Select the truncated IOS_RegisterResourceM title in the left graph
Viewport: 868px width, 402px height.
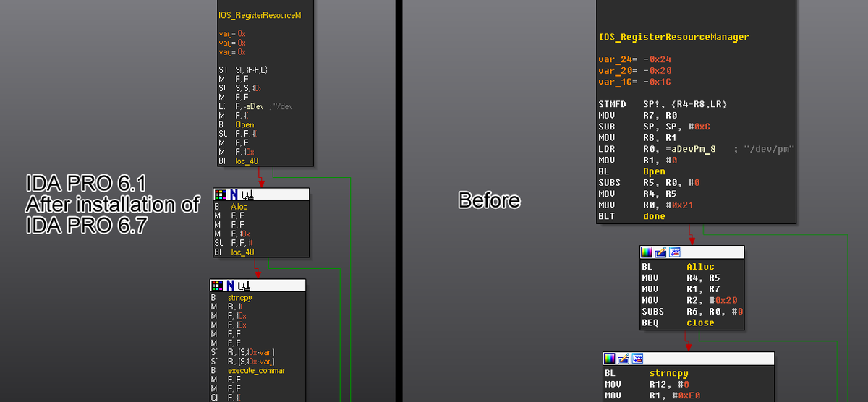260,15
